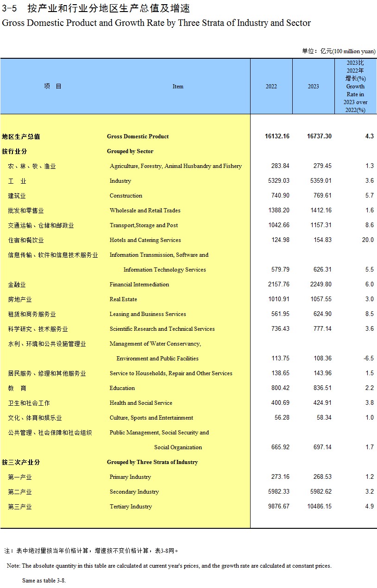Click Health and Social Service label
The image size is (377, 588).
point(141,403)
